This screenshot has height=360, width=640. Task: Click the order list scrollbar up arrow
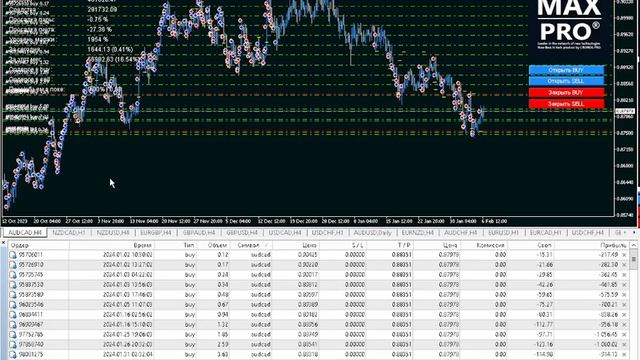click(x=633, y=245)
